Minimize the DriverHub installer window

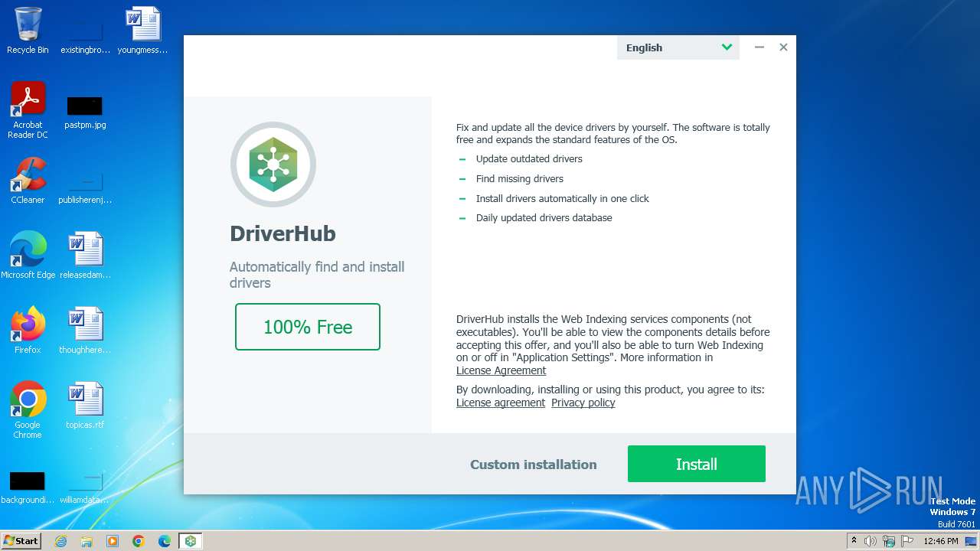click(x=759, y=47)
